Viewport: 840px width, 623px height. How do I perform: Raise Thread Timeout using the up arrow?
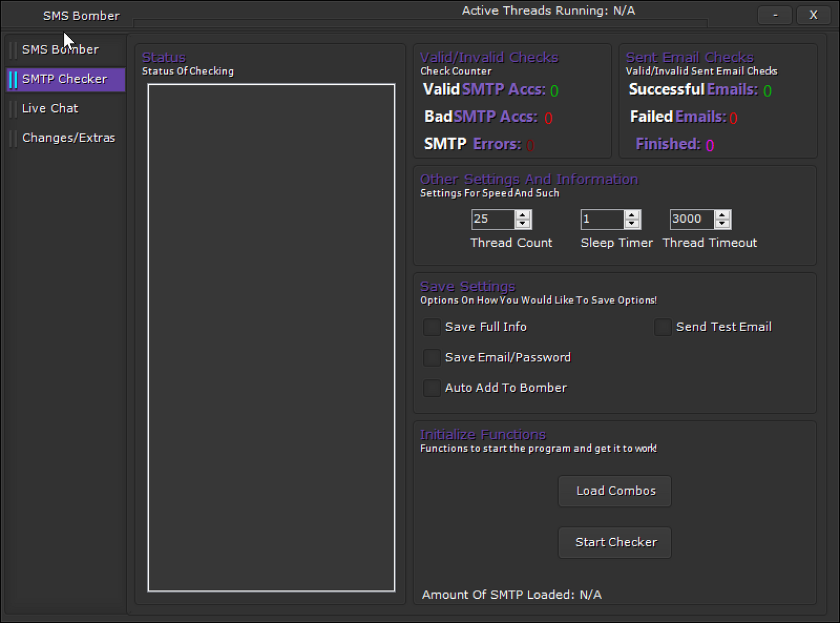[x=722, y=215]
